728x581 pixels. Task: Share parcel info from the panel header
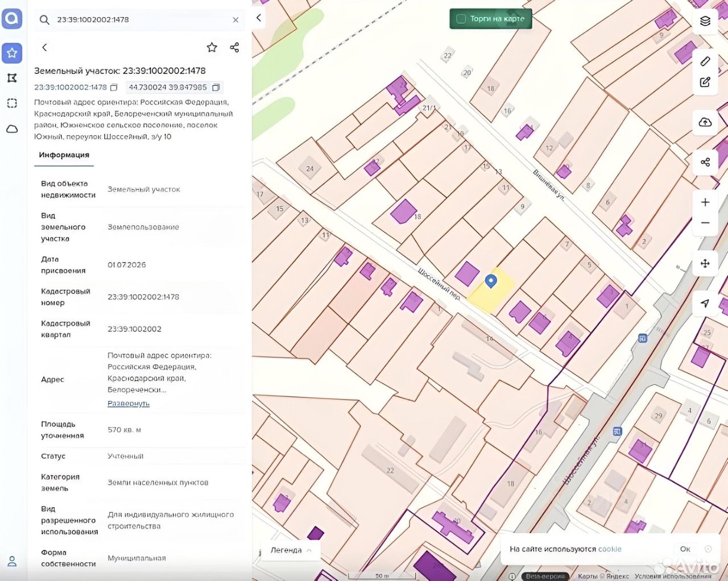click(234, 47)
